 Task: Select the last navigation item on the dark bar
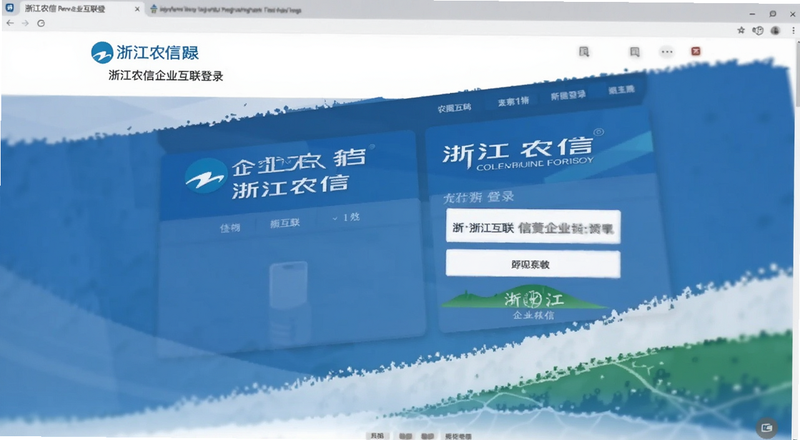pyautogui.click(x=621, y=90)
